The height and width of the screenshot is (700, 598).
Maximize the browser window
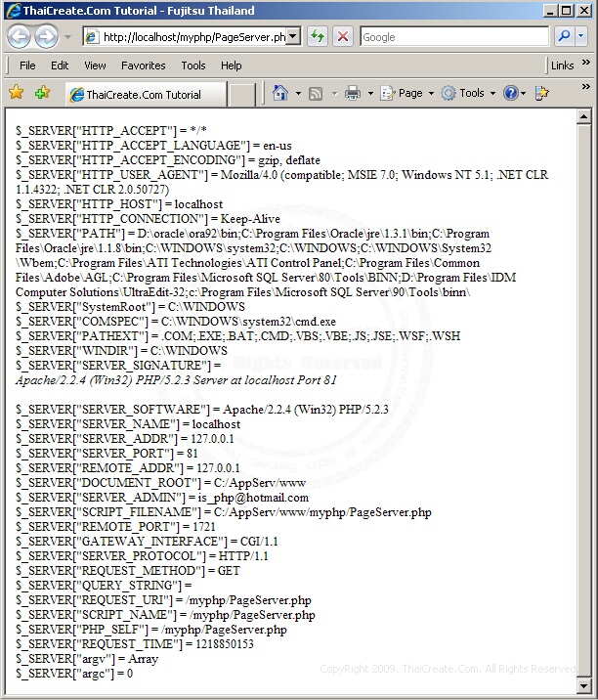[566, 11]
